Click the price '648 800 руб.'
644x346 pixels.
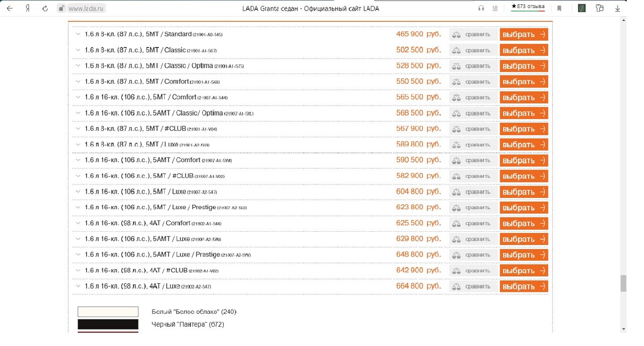tap(419, 254)
